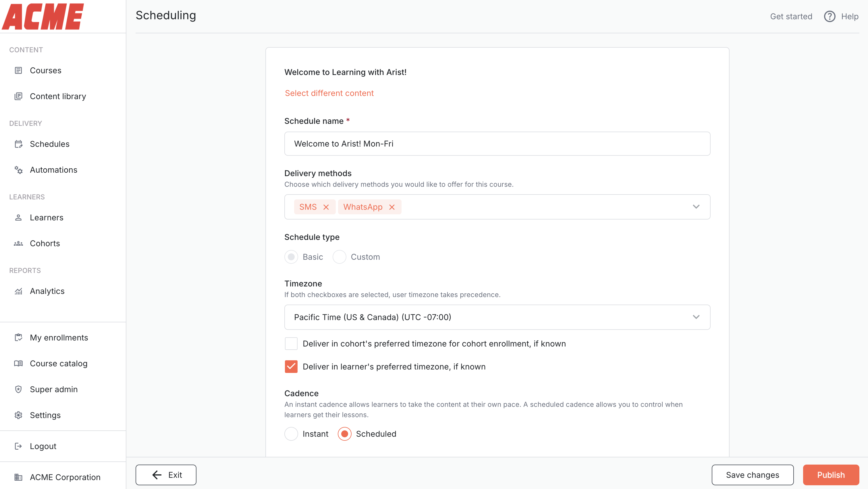Click Select different content link
The width and height of the screenshot is (868, 489).
(329, 93)
